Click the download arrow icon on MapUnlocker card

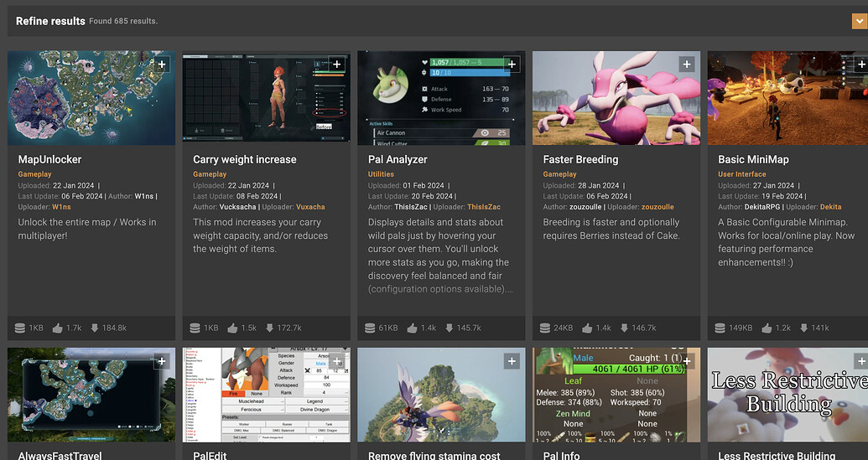click(95, 328)
